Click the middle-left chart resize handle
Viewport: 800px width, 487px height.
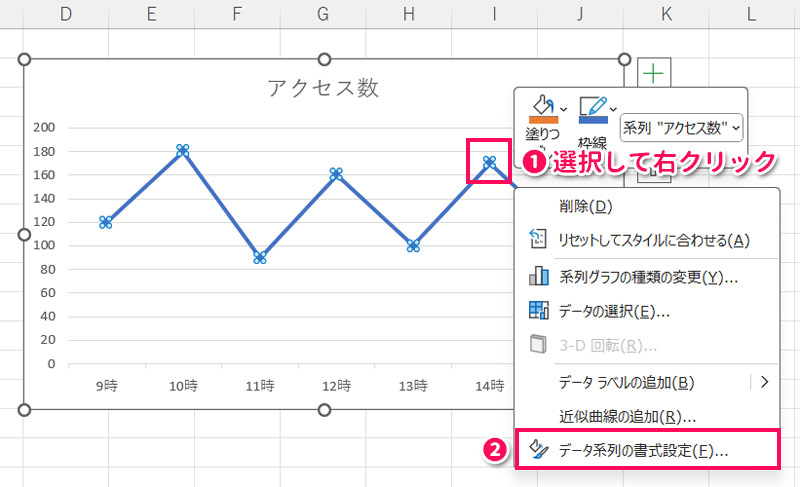pos(24,235)
